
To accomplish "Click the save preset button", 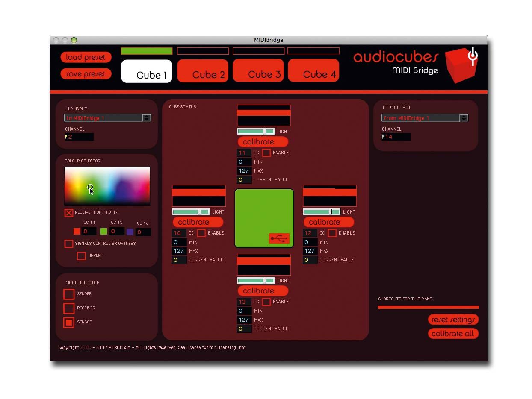I will click(86, 74).
